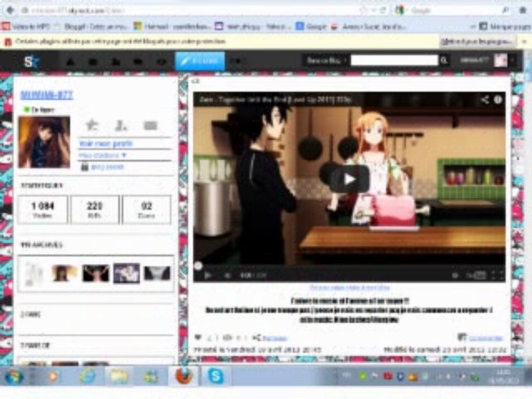Open the browser home page icon

(x=523, y=11)
